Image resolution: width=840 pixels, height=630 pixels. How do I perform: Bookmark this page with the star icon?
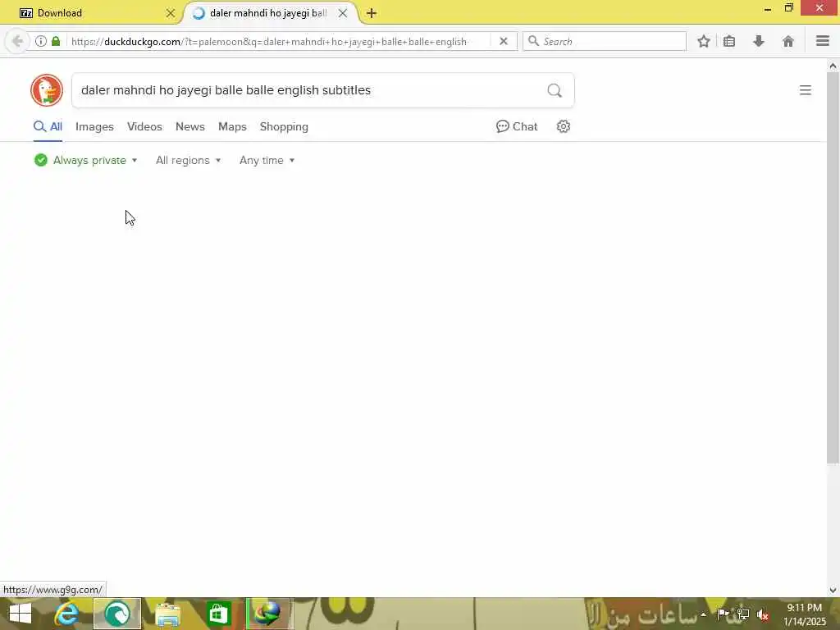pyautogui.click(x=704, y=41)
